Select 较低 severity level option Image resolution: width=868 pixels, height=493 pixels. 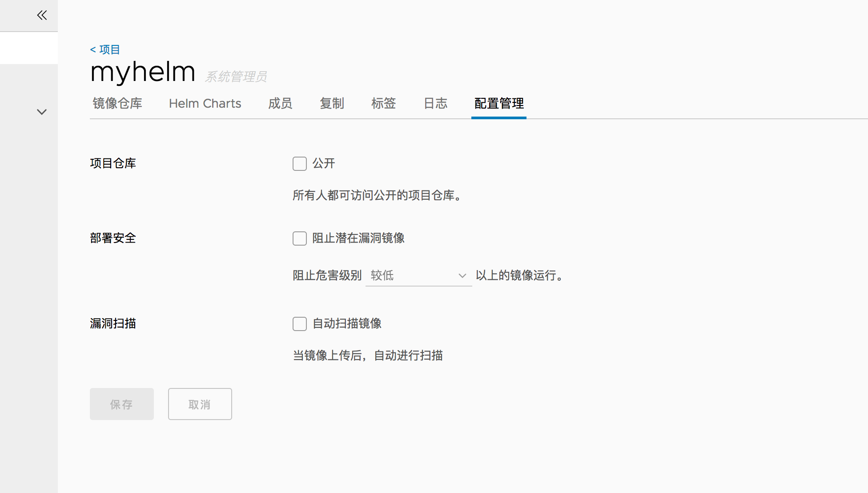[417, 276]
